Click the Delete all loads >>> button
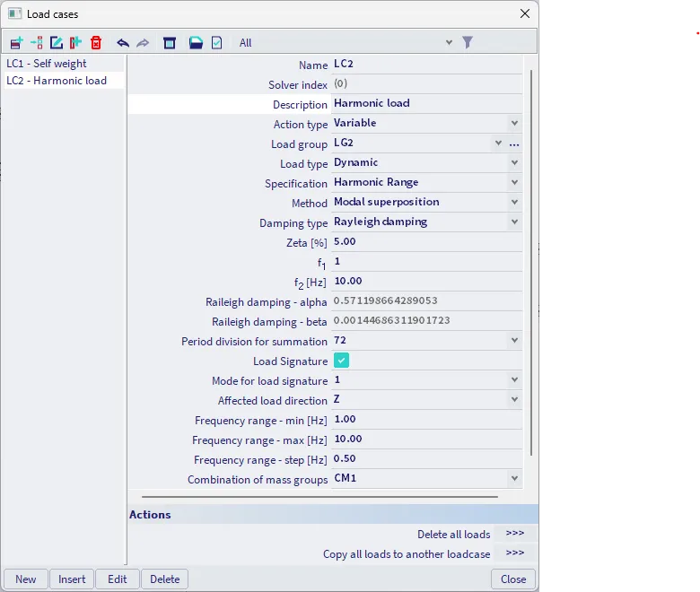The height and width of the screenshot is (592, 700). pyautogui.click(x=514, y=534)
